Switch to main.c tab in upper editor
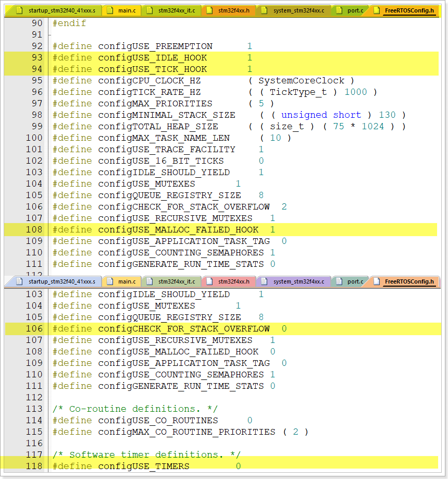 point(122,11)
